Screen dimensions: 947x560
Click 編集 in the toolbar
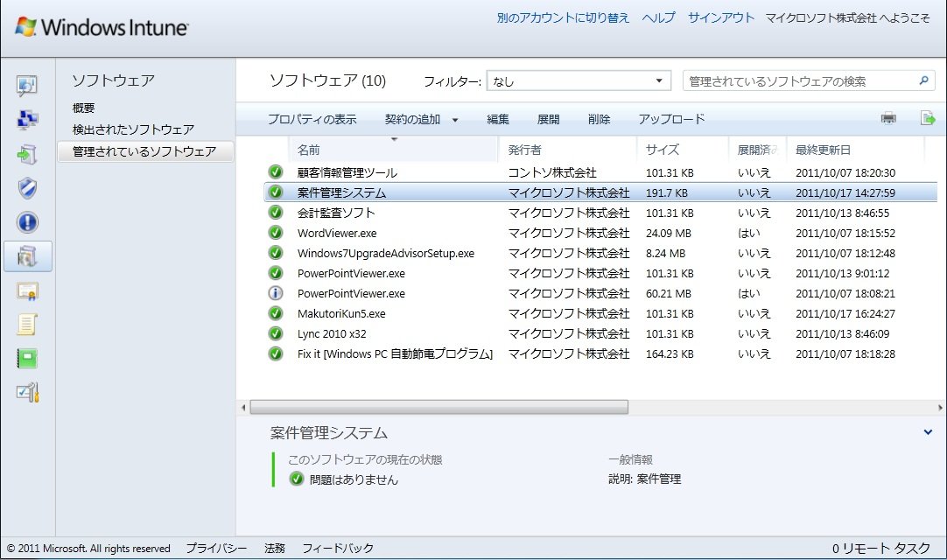tap(498, 119)
